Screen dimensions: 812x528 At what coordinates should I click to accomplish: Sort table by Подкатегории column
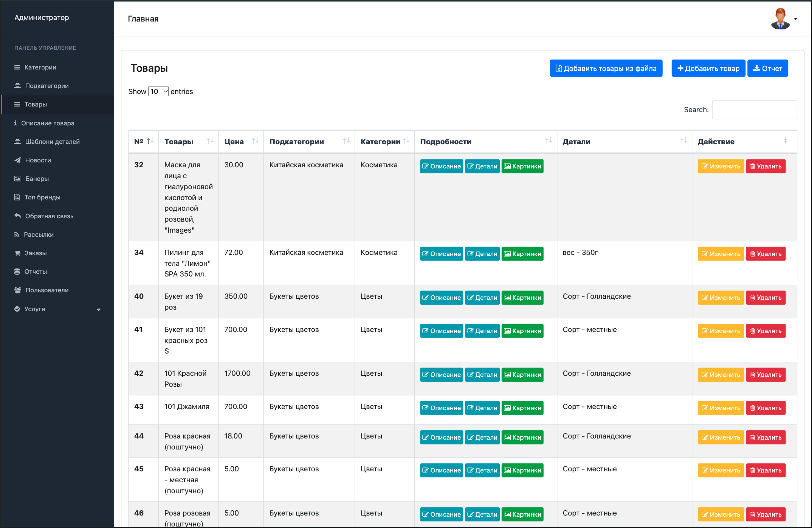(309, 142)
